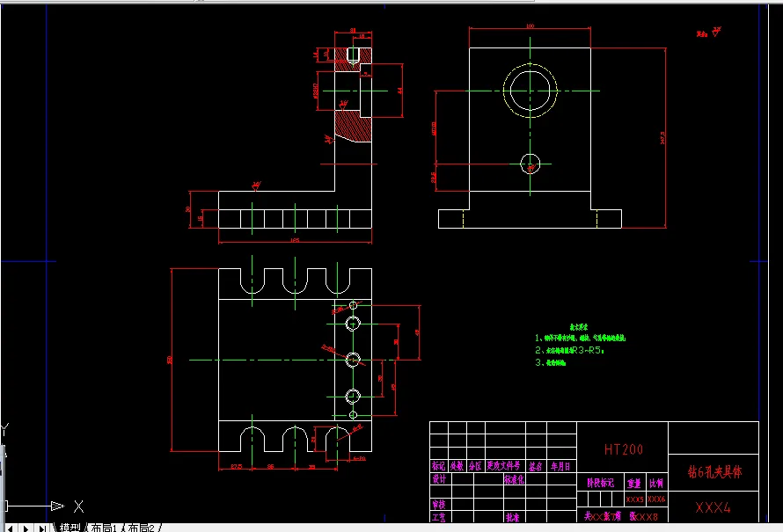
Task: Click the next-tab right arrow button
Action: (26, 528)
